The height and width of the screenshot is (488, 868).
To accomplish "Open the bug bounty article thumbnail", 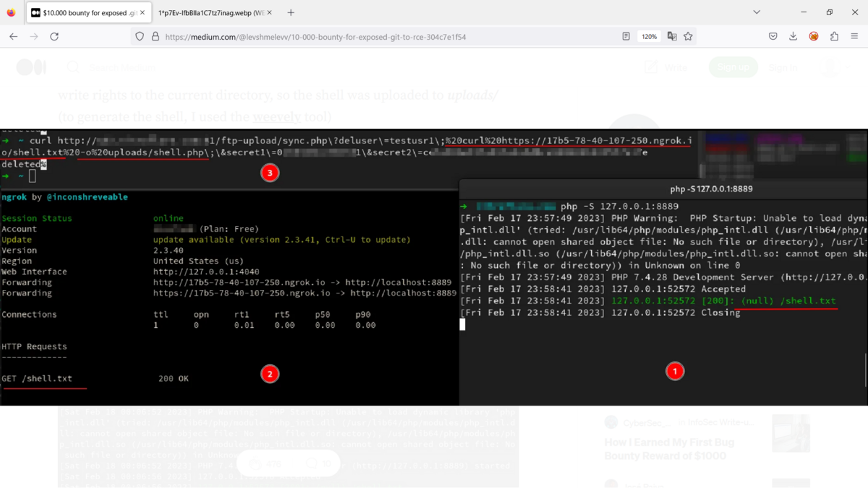I will click(x=791, y=433).
